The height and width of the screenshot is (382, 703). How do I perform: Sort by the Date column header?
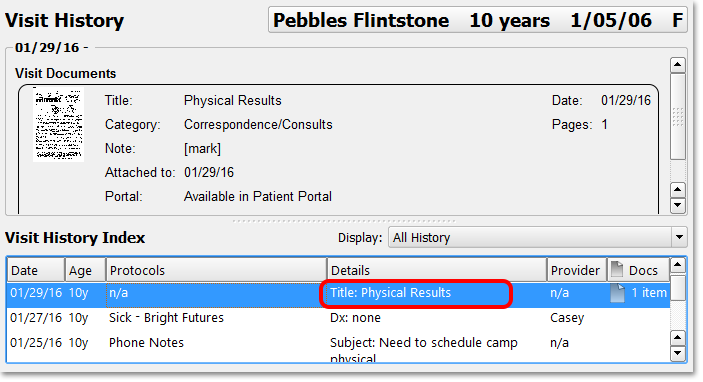pos(36,270)
